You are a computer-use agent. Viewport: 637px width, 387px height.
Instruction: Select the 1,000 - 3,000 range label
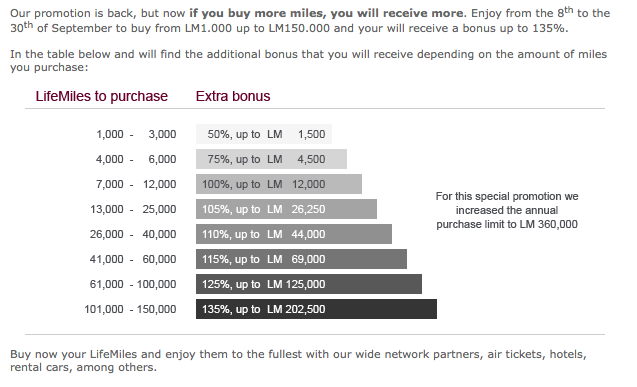(x=136, y=134)
